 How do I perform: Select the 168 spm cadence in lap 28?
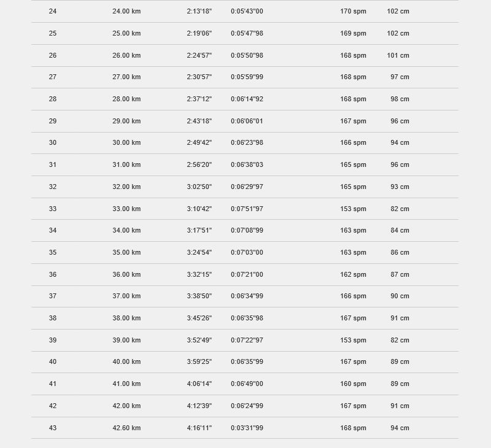click(x=353, y=99)
